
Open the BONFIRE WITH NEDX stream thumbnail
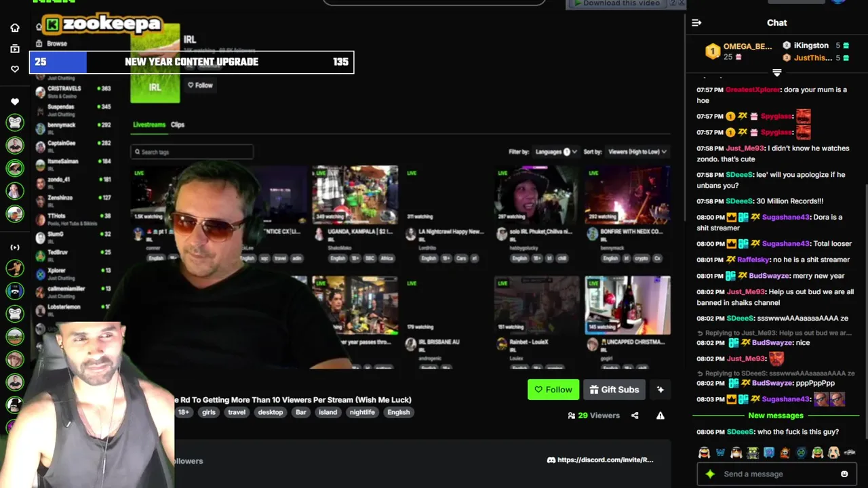627,195
